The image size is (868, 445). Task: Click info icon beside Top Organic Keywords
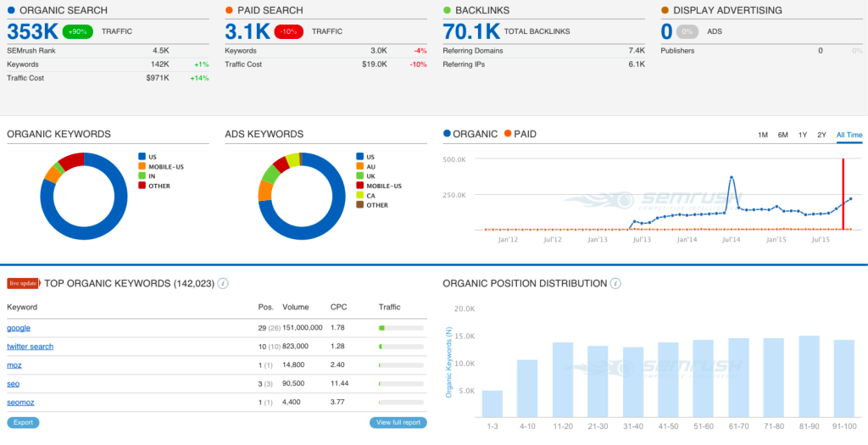pos(223,284)
